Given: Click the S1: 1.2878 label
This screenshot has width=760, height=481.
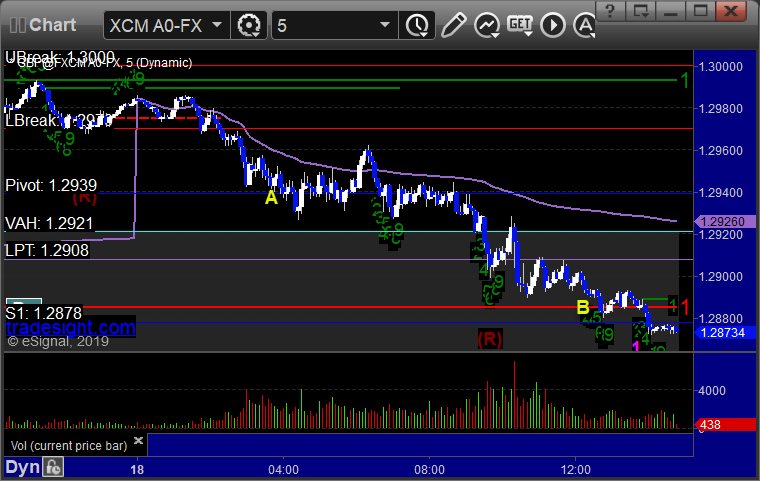Looking at the screenshot, I should click(44, 313).
